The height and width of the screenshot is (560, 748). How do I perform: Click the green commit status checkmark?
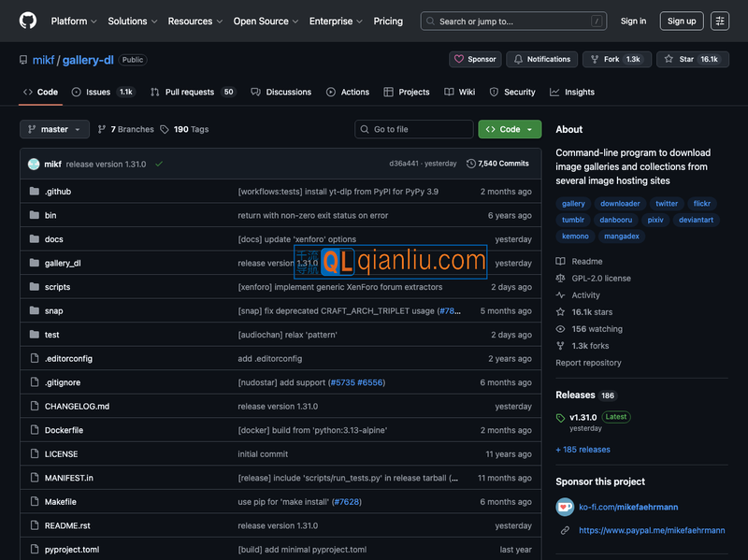click(x=159, y=164)
